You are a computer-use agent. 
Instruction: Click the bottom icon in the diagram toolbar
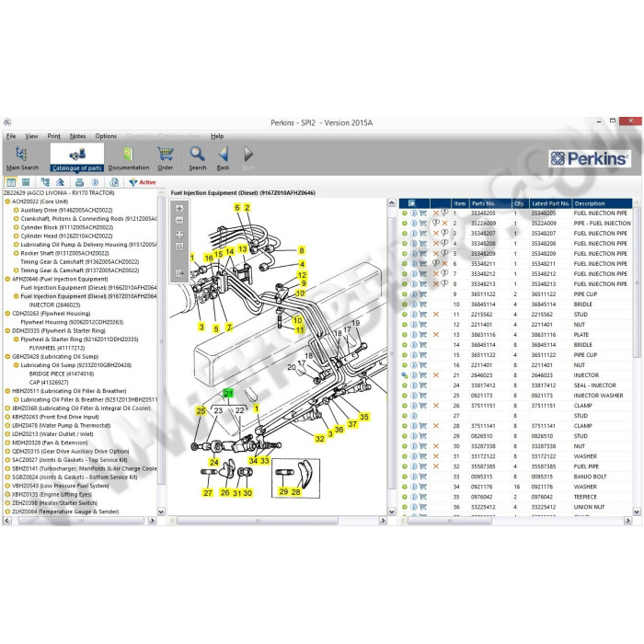coord(179,272)
